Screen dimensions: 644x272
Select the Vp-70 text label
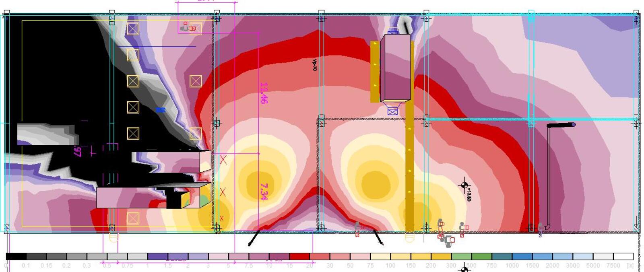pyautogui.click(x=315, y=65)
